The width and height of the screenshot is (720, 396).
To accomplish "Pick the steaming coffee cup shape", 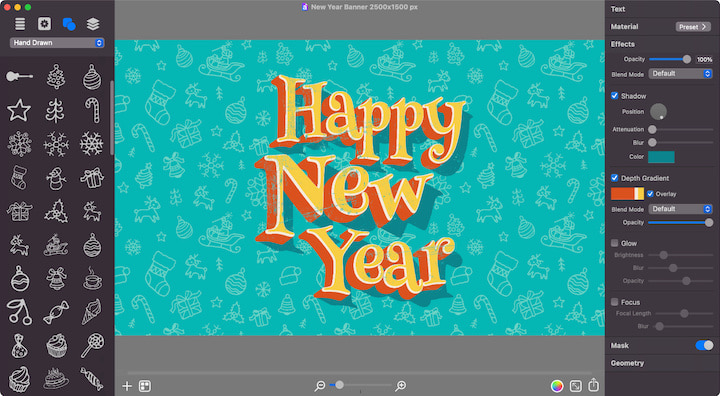I will pyautogui.click(x=93, y=278).
